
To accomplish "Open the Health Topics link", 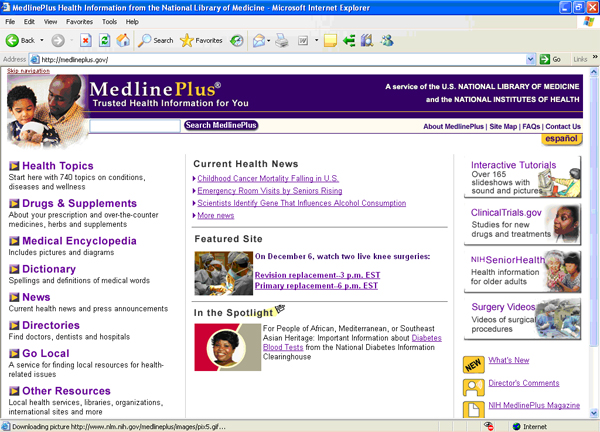I will click(x=58, y=166).
